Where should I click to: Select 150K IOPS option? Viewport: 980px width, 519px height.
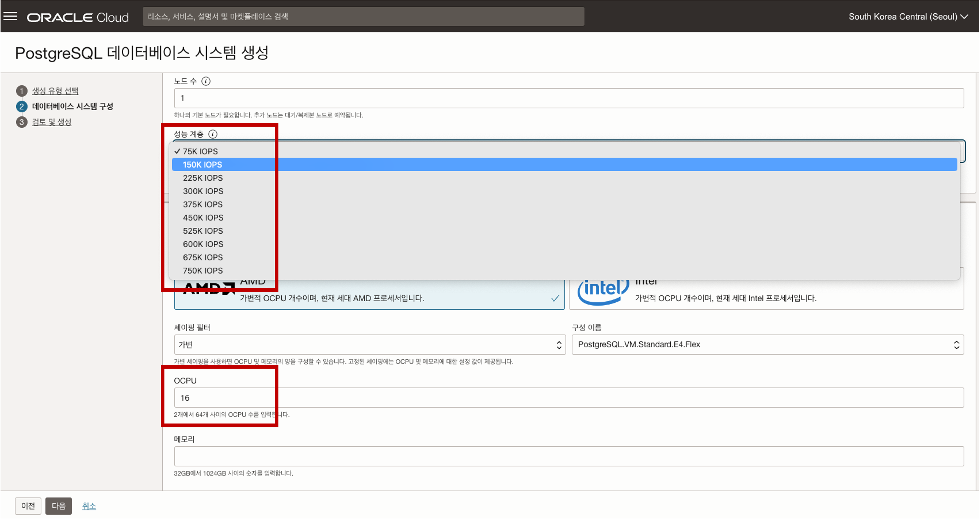[x=565, y=165]
